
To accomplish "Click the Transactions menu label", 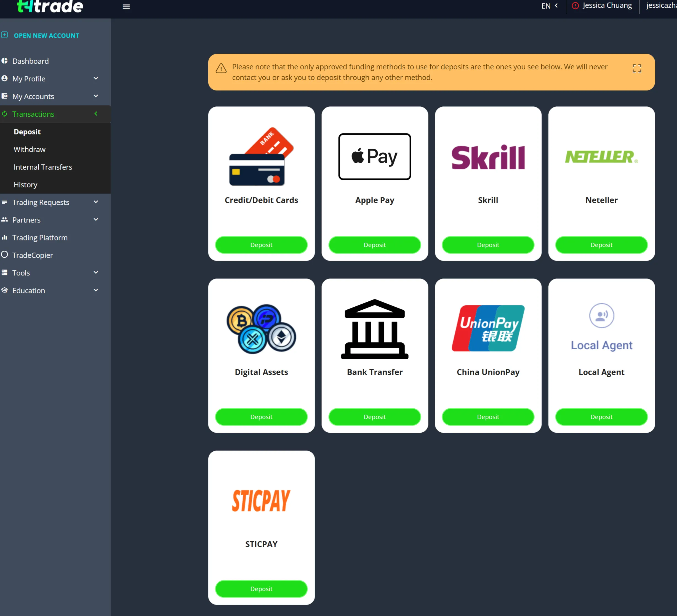I will coord(33,114).
